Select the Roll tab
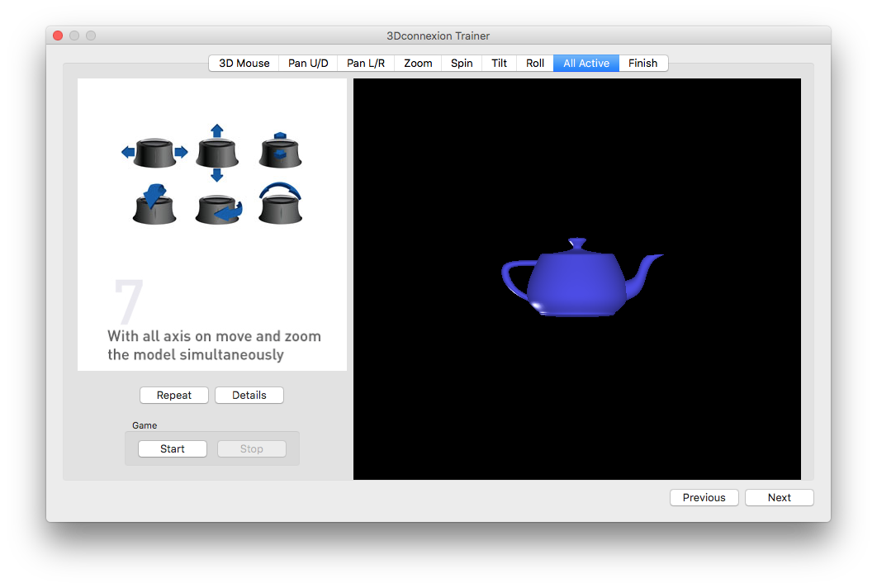Screen dimensions: 877x588 [535, 64]
